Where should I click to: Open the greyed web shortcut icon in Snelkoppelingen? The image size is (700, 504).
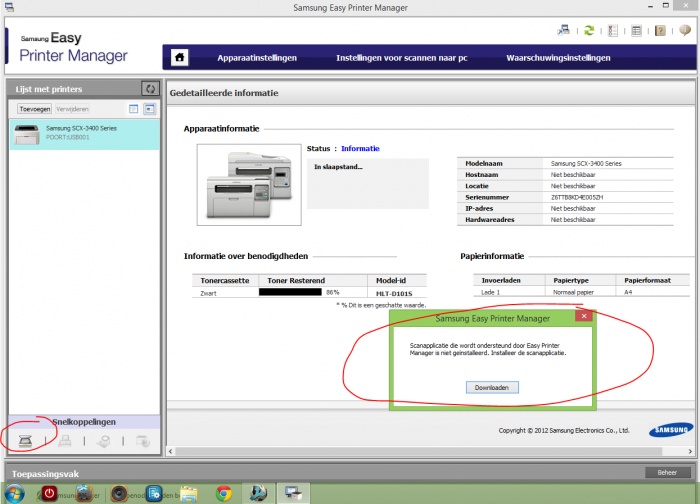(x=143, y=441)
